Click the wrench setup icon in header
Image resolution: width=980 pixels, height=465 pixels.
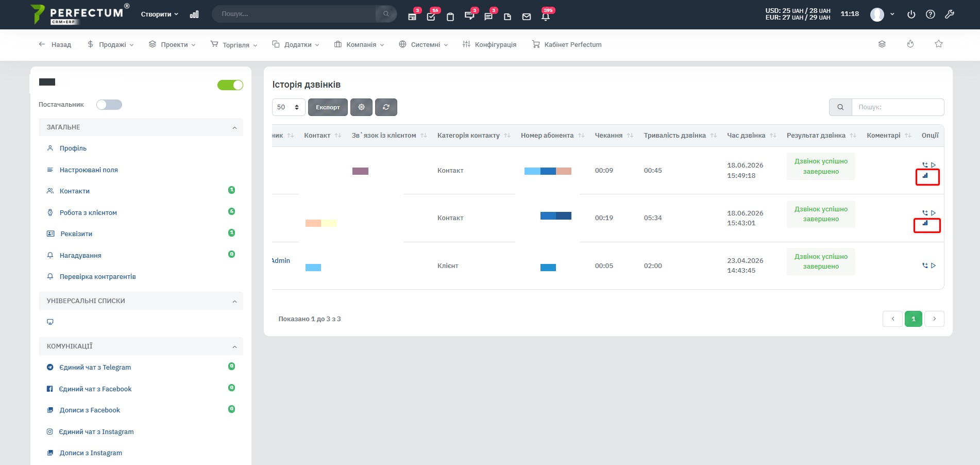(x=949, y=14)
